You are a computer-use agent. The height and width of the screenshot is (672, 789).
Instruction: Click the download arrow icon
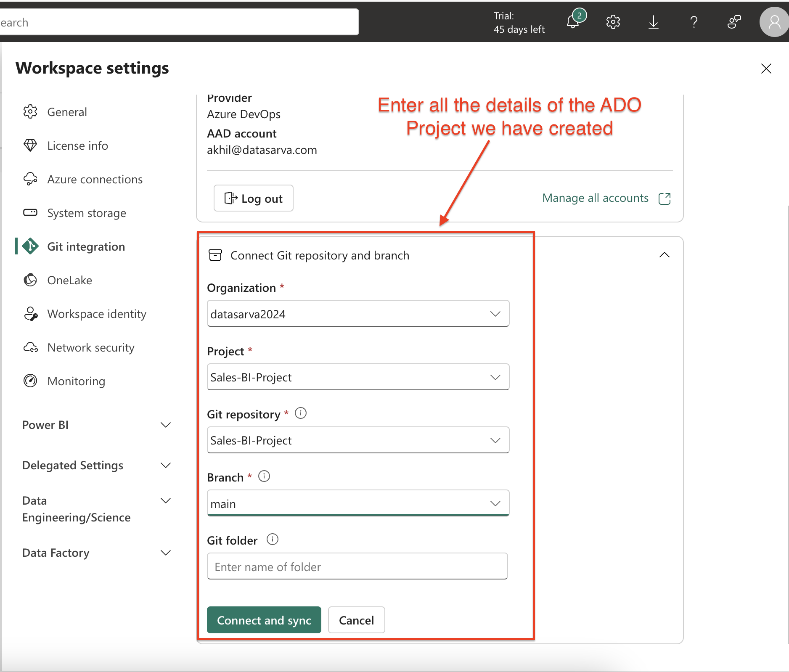654,22
